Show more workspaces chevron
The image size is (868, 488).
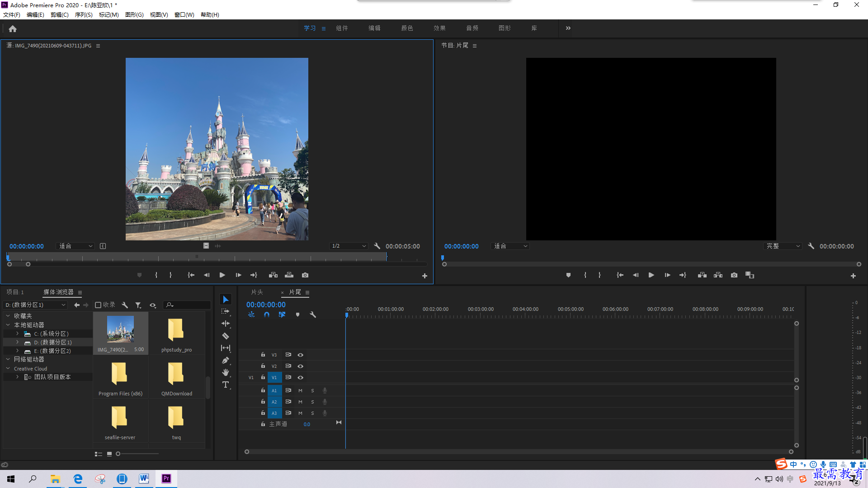tap(568, 28)
